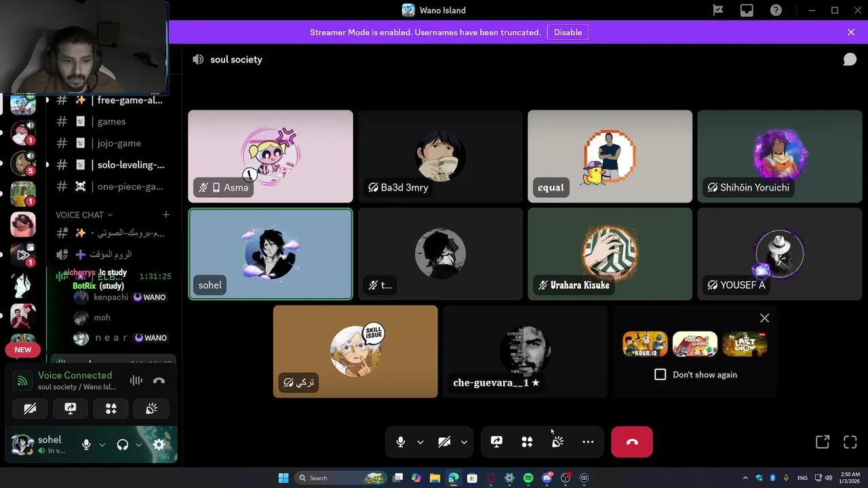Show voice channel chat bubble

(850, 60)
